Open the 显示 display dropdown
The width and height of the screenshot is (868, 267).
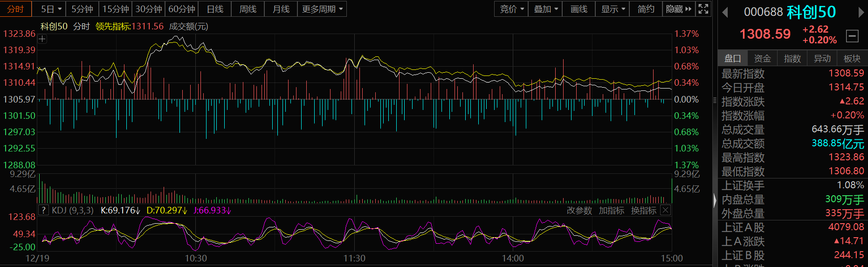(613, 9)
